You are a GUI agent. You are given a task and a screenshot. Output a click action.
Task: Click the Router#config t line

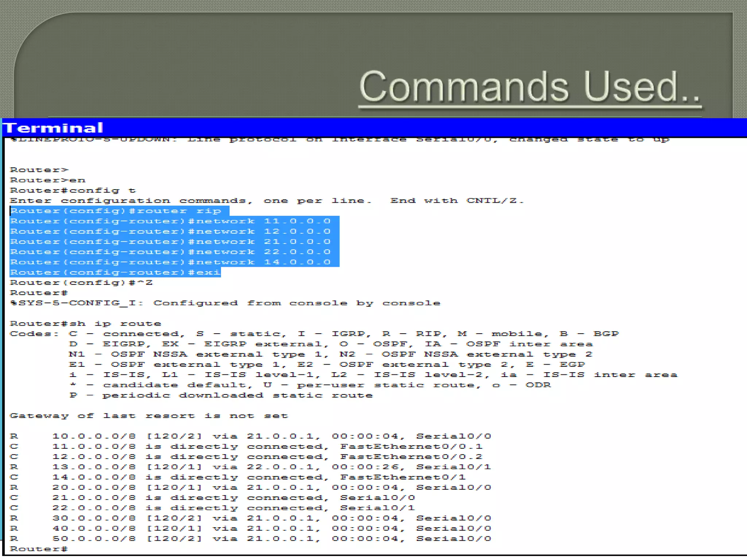(73, 191)
